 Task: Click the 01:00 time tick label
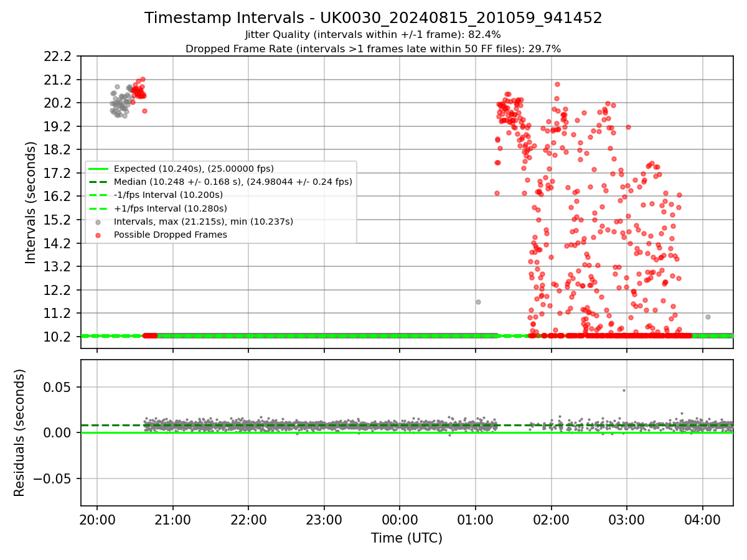tap(476, 520)
